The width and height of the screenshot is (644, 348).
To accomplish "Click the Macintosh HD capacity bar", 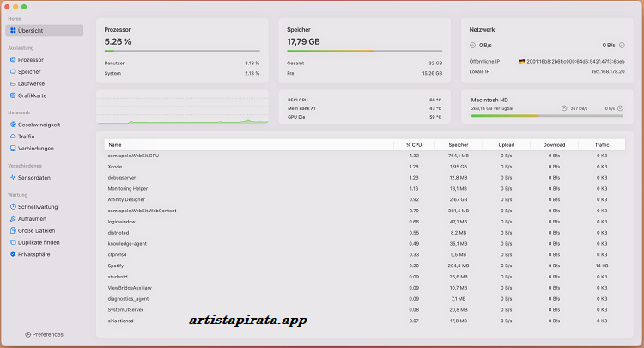I will click(x=547, y=116).
